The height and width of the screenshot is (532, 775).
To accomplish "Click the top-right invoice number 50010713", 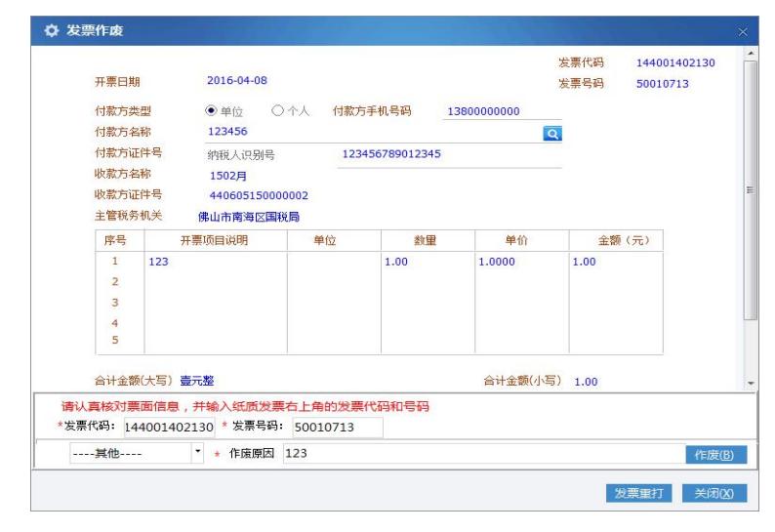I will [x=663, y=84].
